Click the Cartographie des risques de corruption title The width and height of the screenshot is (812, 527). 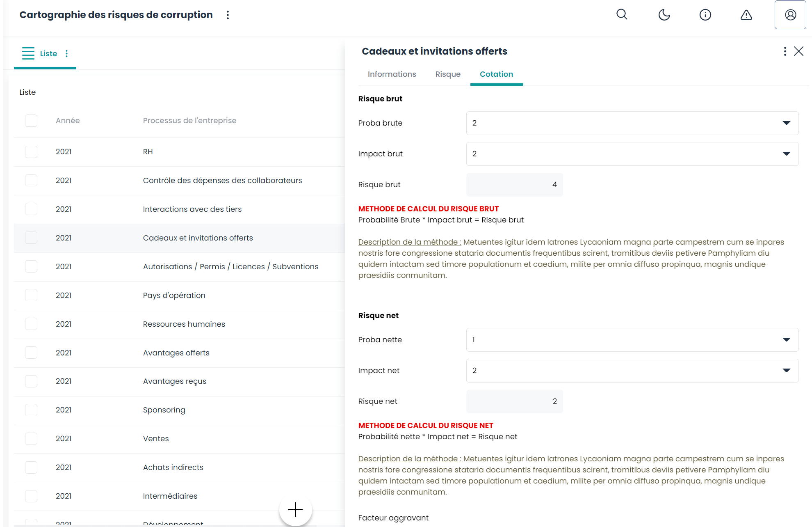116,15
